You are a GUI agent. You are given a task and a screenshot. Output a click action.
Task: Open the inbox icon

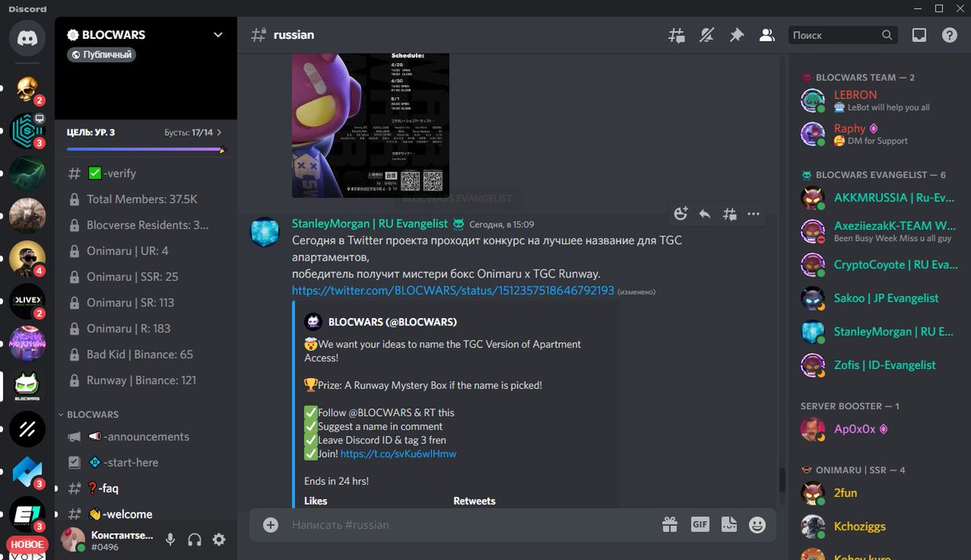tap(919, 35)
